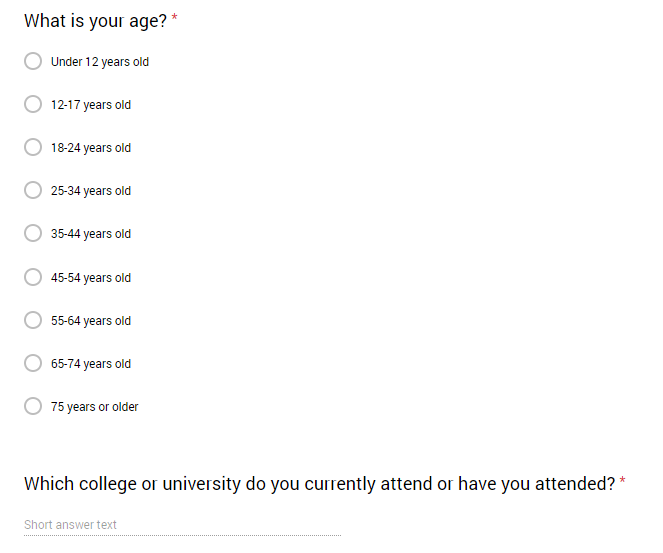Image resolution: width=663 pixels, height=553 pixels.
Task: Click the college or university question title
Action: (x=320, y=484)
